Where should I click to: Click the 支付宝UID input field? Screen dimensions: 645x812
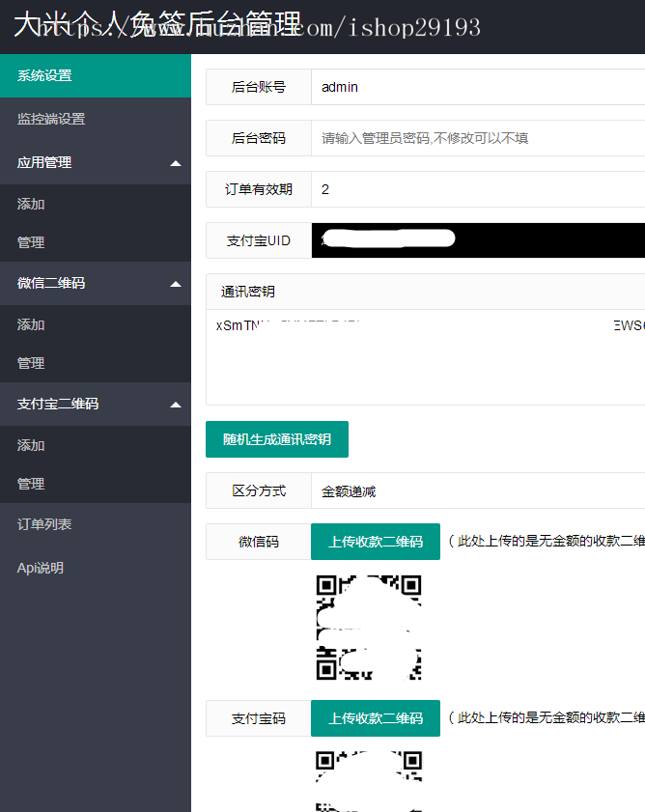click(x=478, y=240)
